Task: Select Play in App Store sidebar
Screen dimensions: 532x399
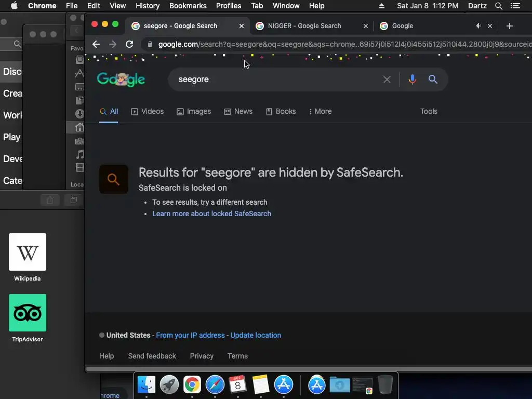Action: point(11,137)
